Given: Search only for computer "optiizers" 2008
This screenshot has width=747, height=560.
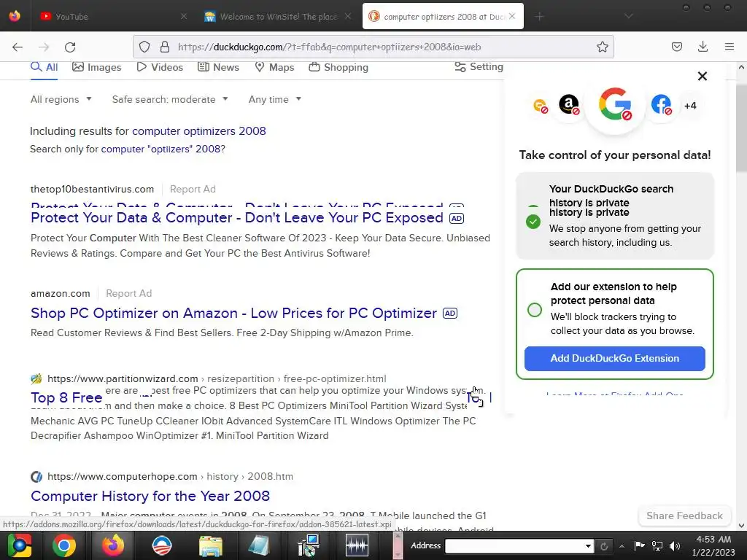Looking at the screenshot, I should [x=163, y=149].
